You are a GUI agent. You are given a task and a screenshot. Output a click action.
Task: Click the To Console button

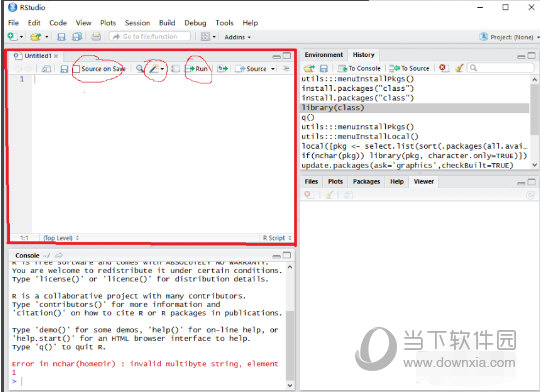pos(360,68)
